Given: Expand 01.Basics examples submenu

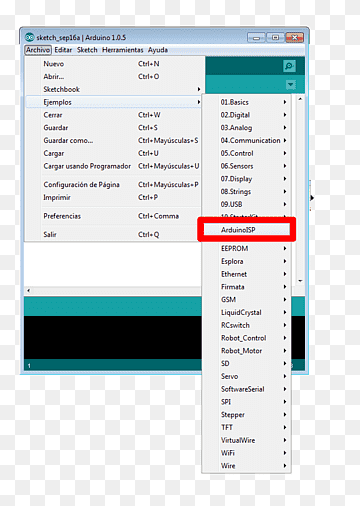Looking at the screenshot, I should [247, 102].
